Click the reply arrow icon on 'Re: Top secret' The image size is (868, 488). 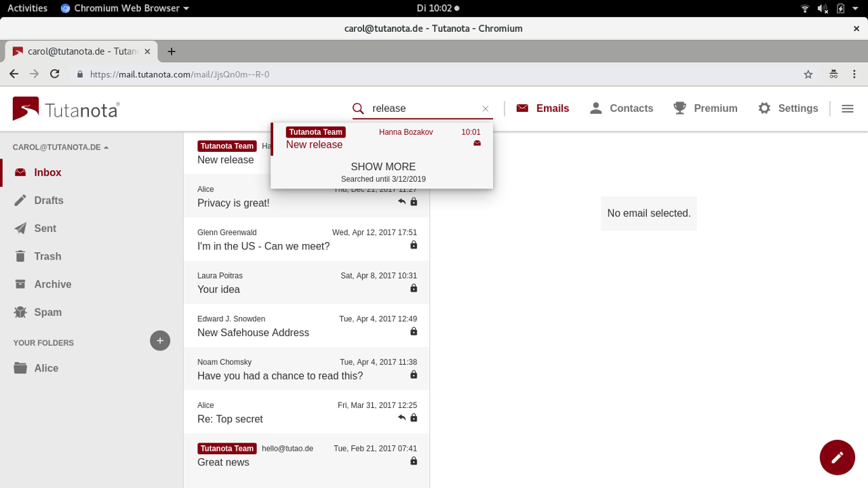pyautogui.click(x=402, y=418)
